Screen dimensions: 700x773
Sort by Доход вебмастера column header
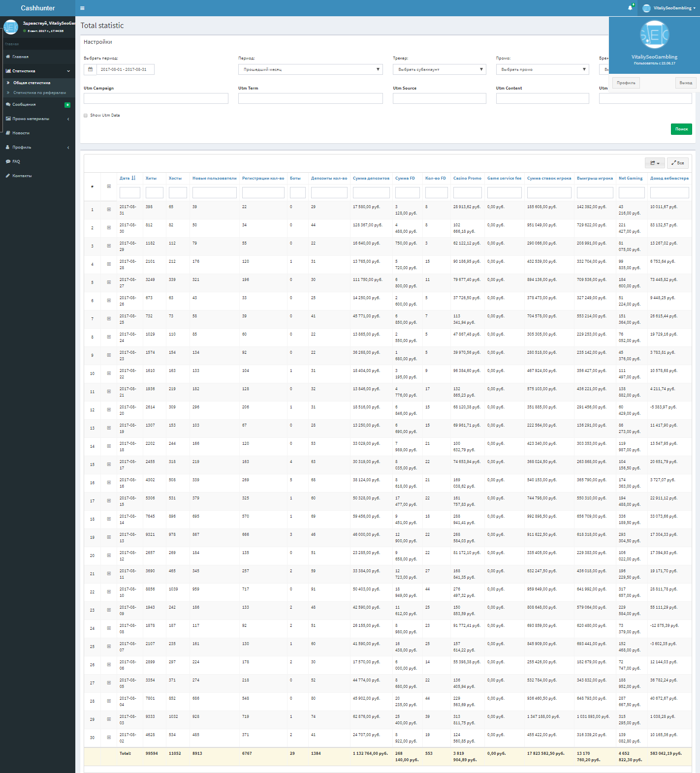click(669, 178)
